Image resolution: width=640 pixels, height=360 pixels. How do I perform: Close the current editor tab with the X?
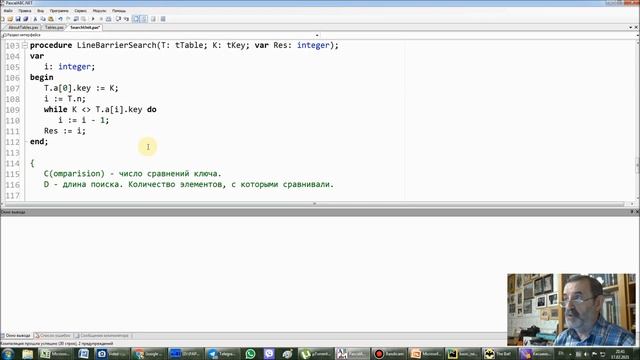pyautogui.click(x=636, y=27)
